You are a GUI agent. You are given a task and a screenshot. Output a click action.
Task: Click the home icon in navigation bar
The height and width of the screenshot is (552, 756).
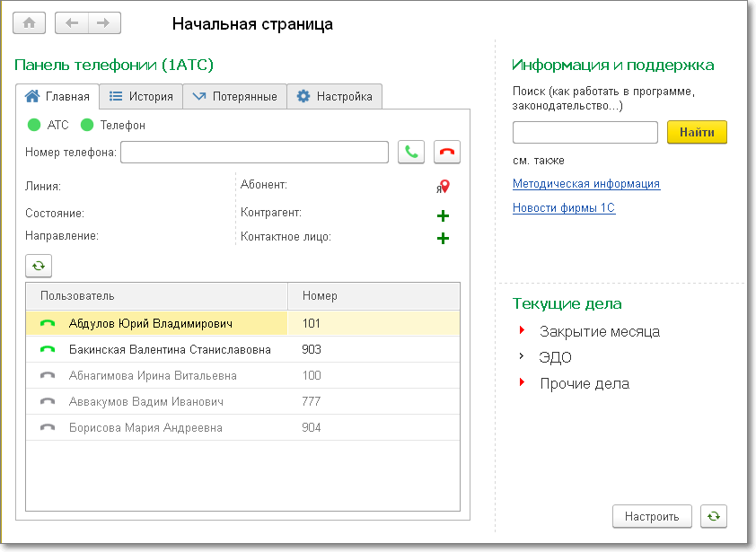click(30, 23)
